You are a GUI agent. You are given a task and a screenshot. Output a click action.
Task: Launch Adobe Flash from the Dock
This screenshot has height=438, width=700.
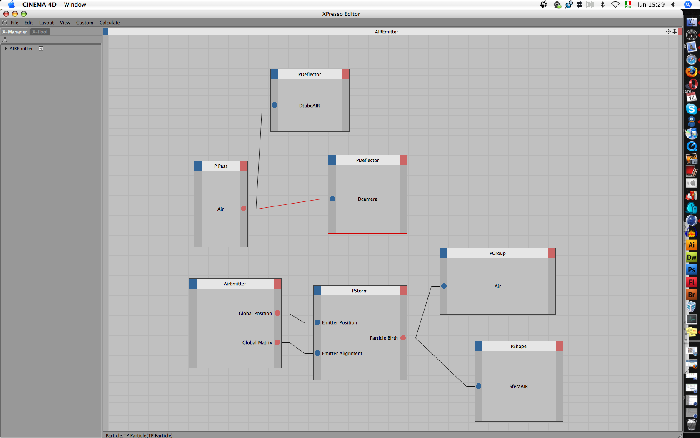click(692, 282)
